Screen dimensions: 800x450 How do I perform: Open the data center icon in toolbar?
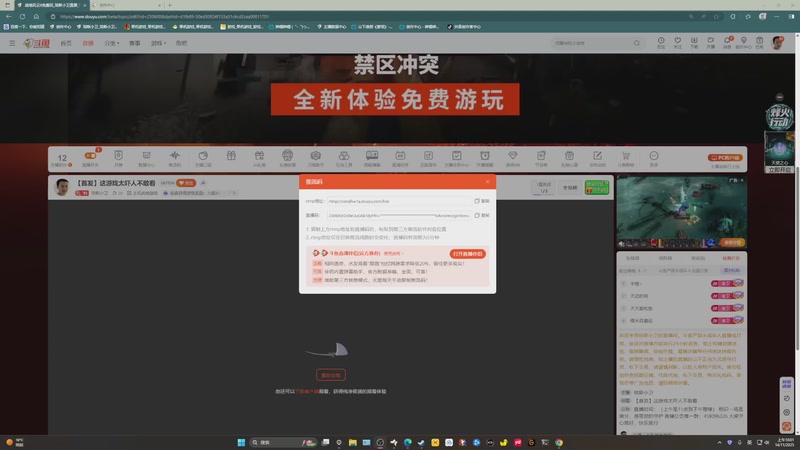(146, 158)
